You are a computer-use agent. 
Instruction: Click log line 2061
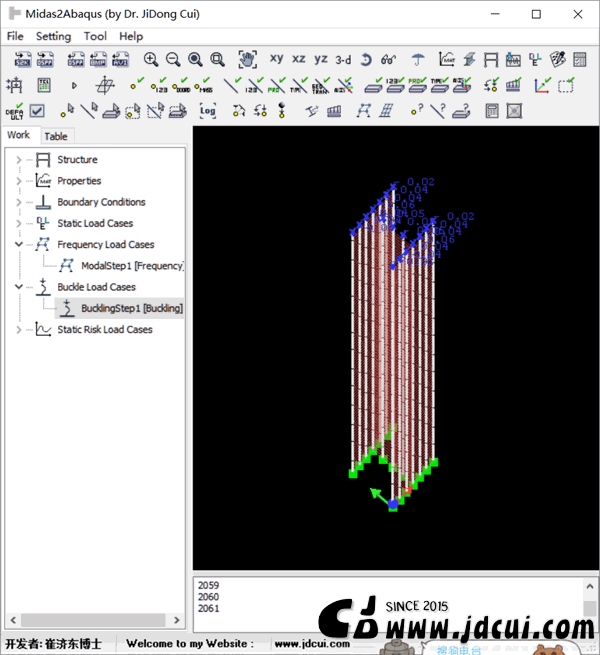pyautogui.click(x=208, y=609)
